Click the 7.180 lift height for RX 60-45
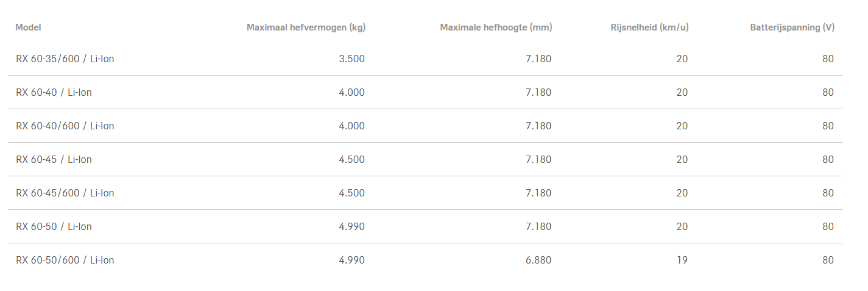 click(x=538, y=160)
